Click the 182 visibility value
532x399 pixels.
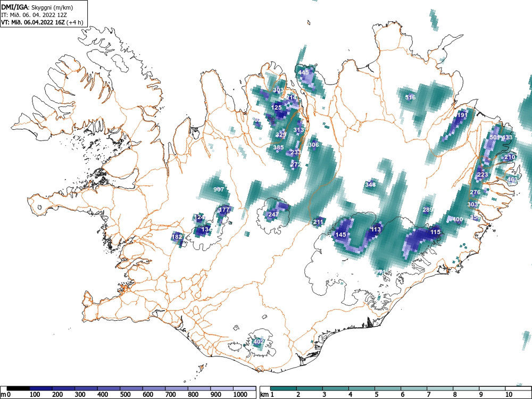coord(177,237)
